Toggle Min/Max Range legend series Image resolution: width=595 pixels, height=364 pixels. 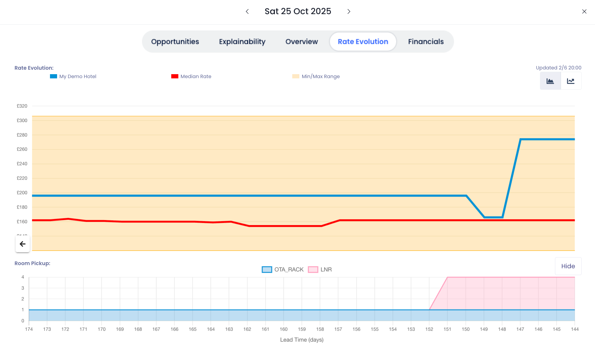[x=320, y=77]
